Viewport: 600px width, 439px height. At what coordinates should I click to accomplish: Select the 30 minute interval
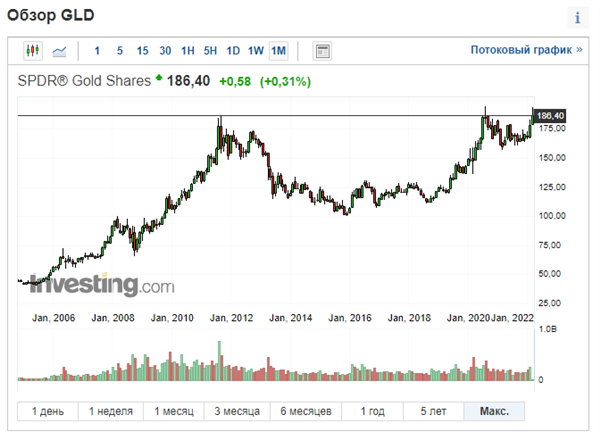[x=165, y=51]
